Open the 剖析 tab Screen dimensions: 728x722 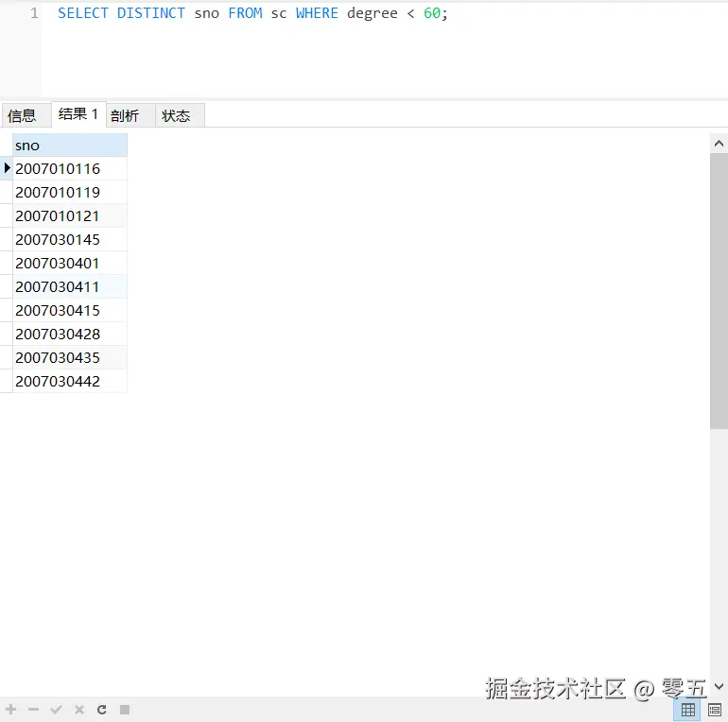130,115
